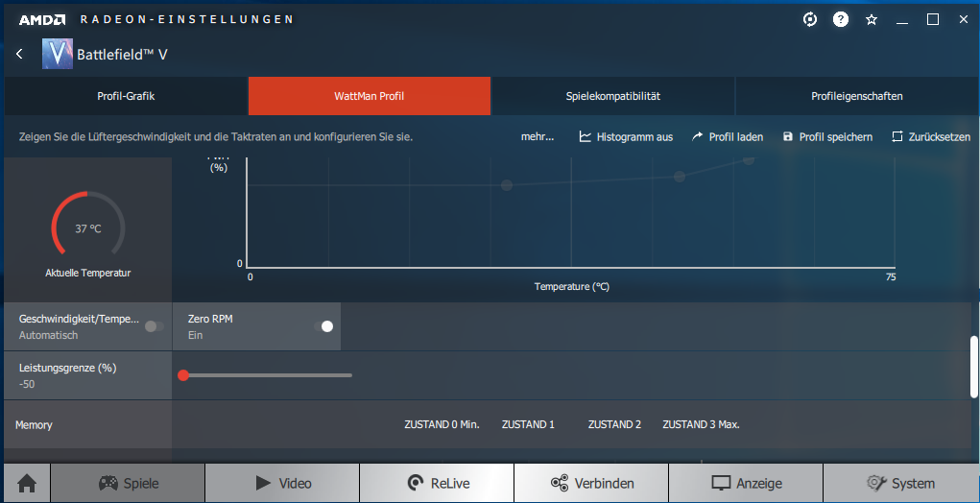
Task: Switch to the Profil-Grafik tab
Action: pyautogui.click(x=126, y=96)
